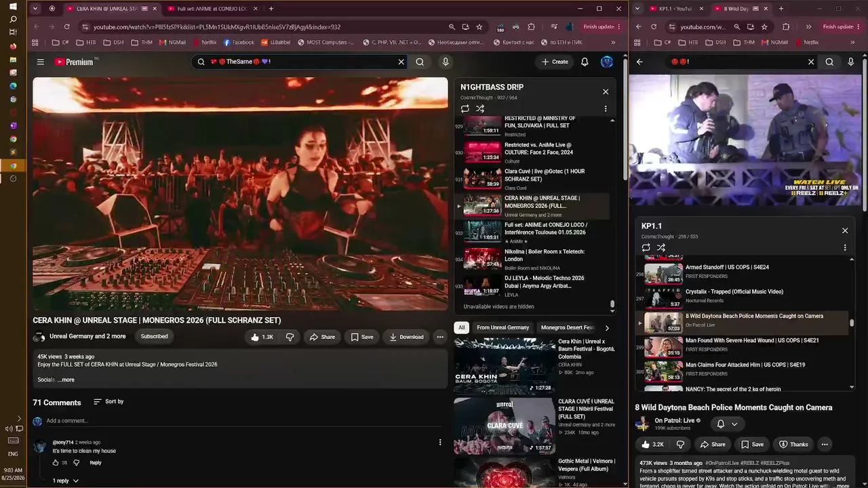Viewport: 868px width, 488px height.
Task: Share the CERA KHIN video
Action: point(322,337)
